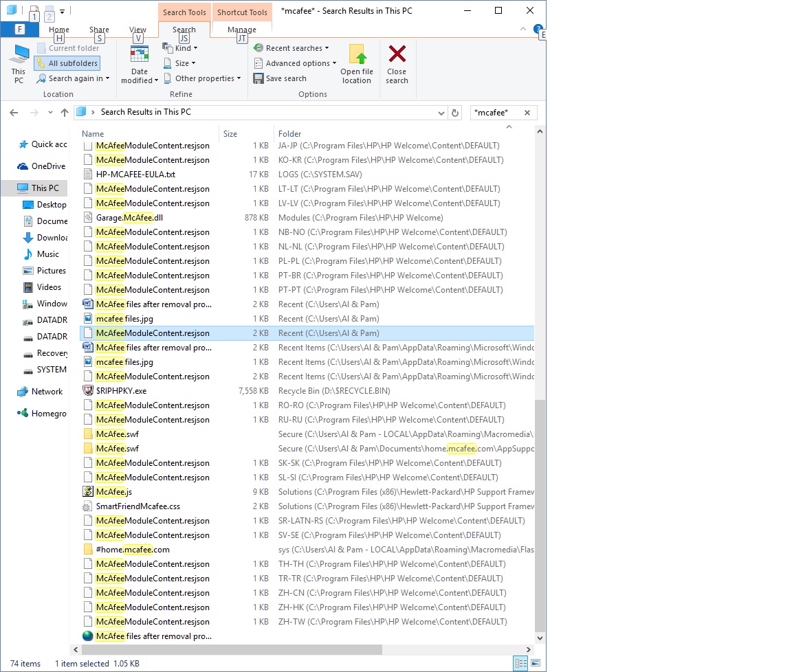Click the Network icon in sidebar
The image size is (792, 672).
coord(22,391)
